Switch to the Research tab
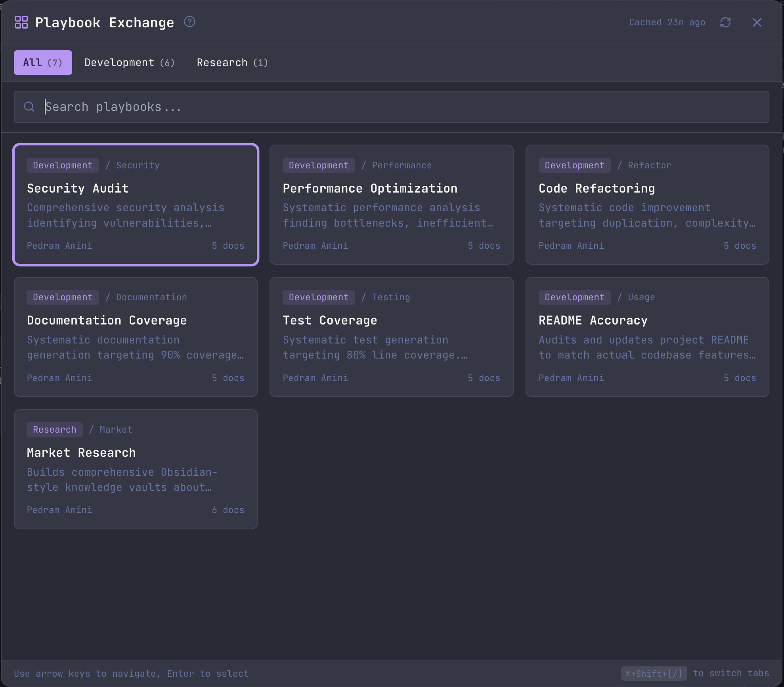The height and width of the screenshot is (687, 784). pos(232,63)
